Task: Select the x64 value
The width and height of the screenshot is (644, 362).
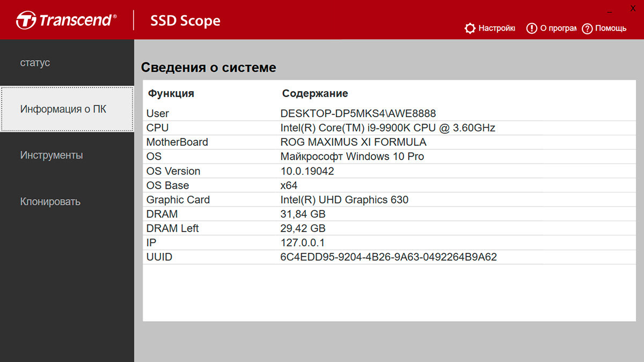Action: click(289, 186)
